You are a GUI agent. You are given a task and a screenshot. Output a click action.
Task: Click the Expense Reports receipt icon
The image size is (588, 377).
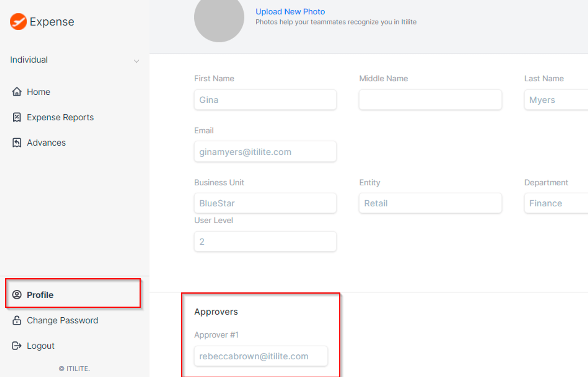17,117
